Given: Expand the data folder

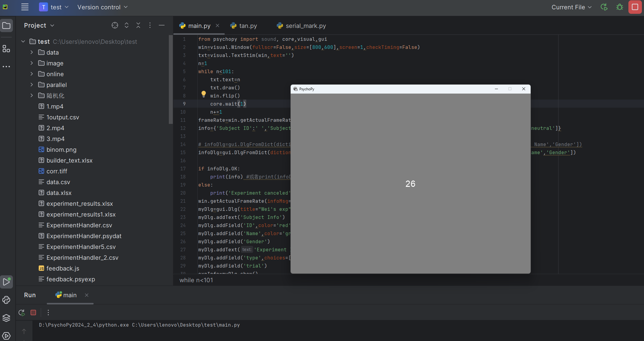Looking at the screenshot, I should tap(32, 52).
